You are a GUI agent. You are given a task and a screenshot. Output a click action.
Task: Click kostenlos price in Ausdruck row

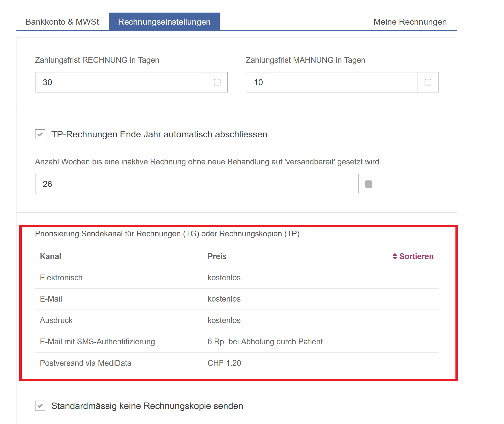coord(224,320)
